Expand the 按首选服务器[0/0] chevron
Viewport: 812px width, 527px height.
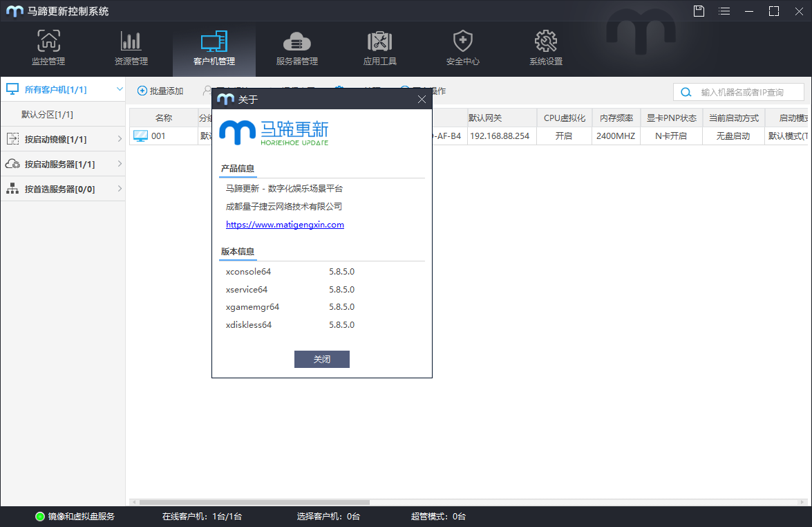tap(120, 189)
